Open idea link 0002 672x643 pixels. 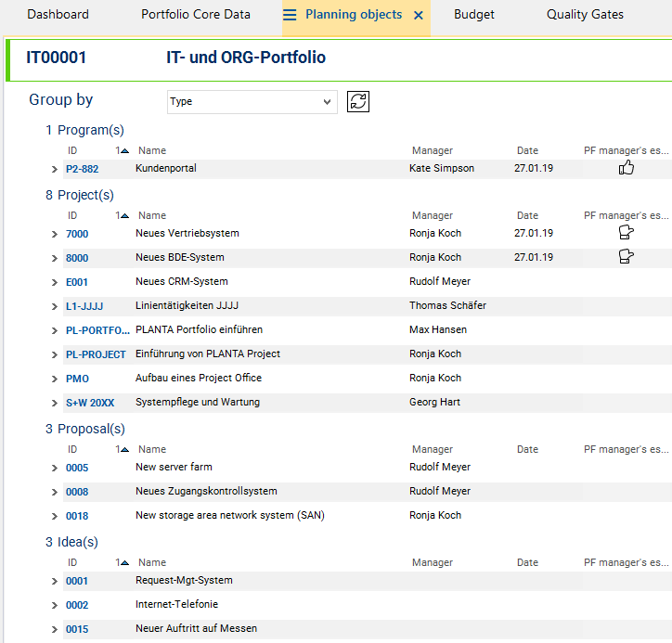(x=77, y=605)
